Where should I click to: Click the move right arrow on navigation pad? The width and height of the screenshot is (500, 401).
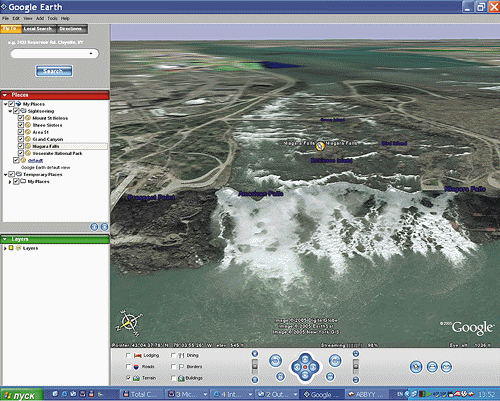pyautogui.click(x=313, y=367)
